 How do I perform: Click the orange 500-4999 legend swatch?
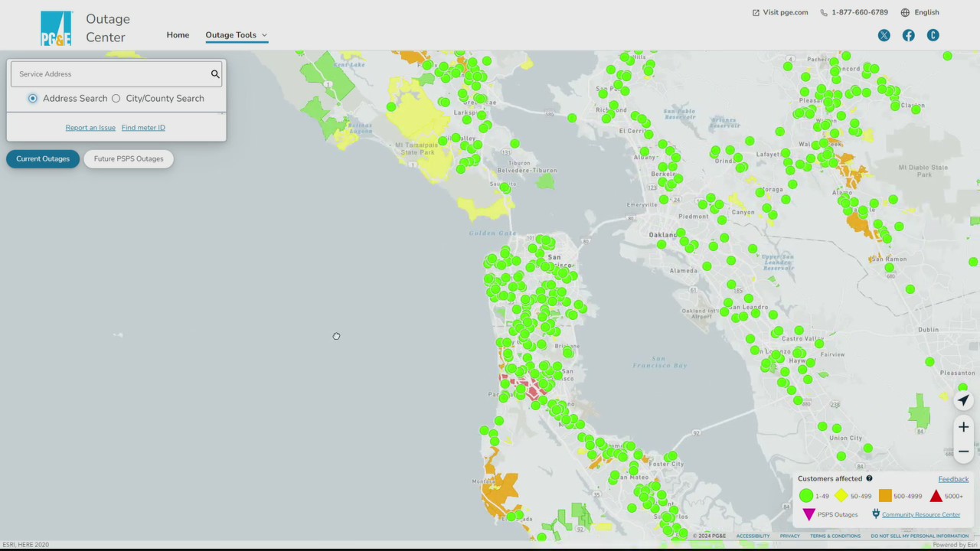(x=885, y=496)
